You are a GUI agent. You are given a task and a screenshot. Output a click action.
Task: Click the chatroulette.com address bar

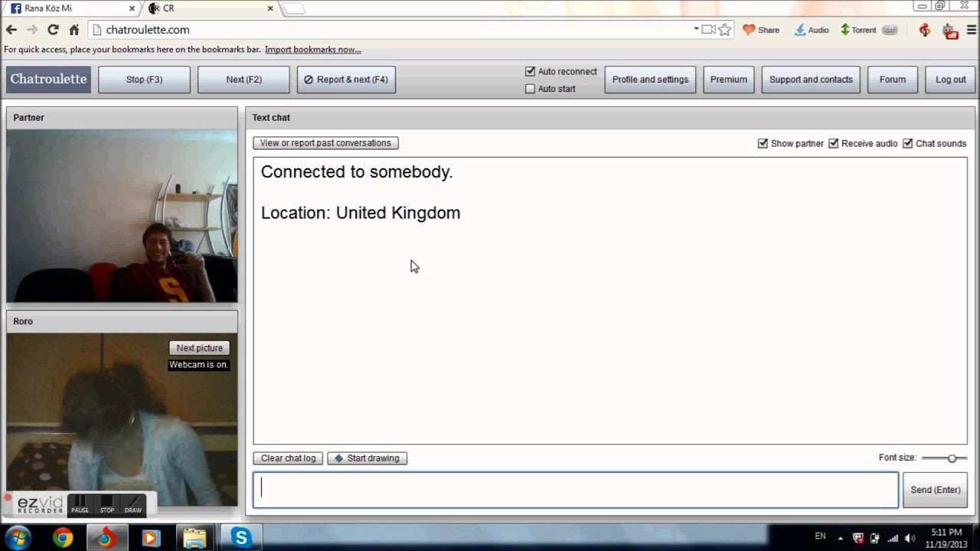(x=390, y=30)
